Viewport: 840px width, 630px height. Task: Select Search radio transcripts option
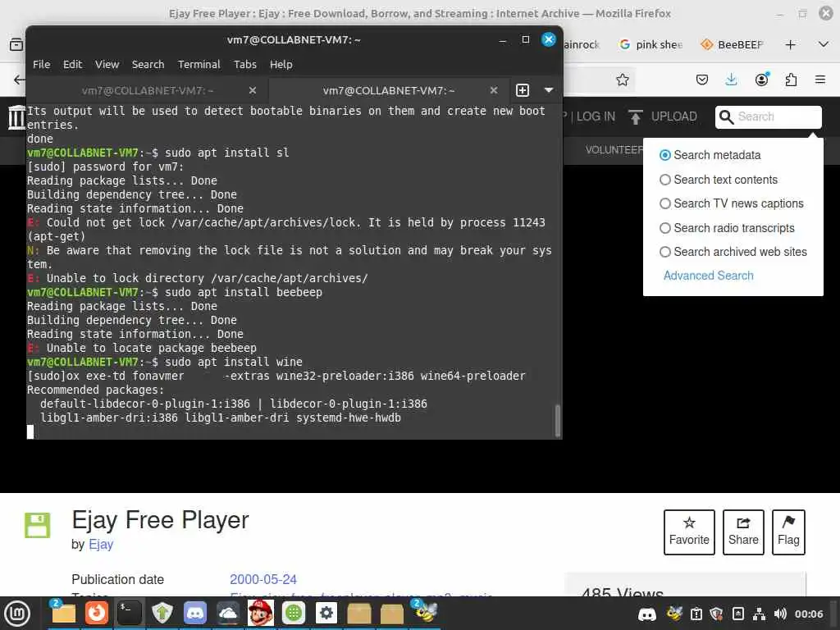(x=664, y=228)
